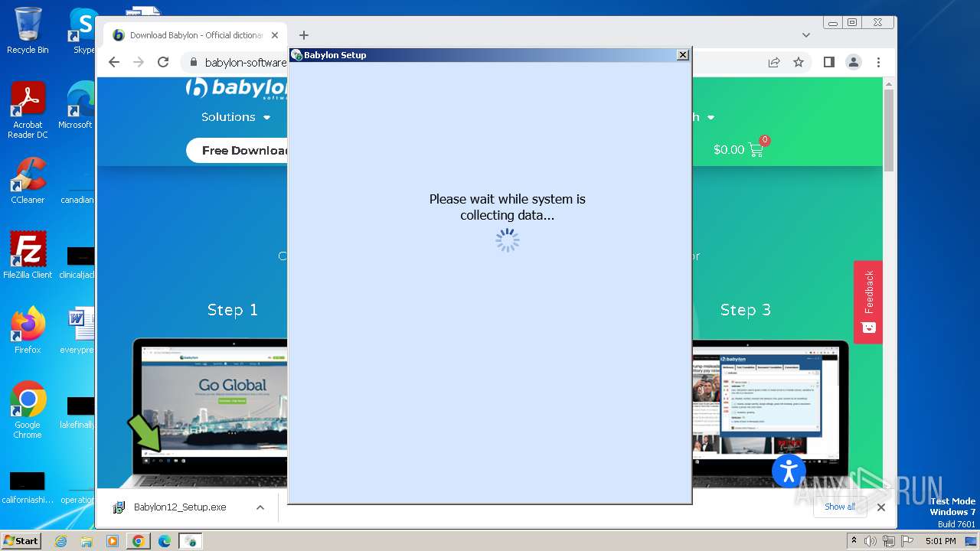980x551 pixels.
Task: Open media player from taskbar
Action: pos(113,541)
